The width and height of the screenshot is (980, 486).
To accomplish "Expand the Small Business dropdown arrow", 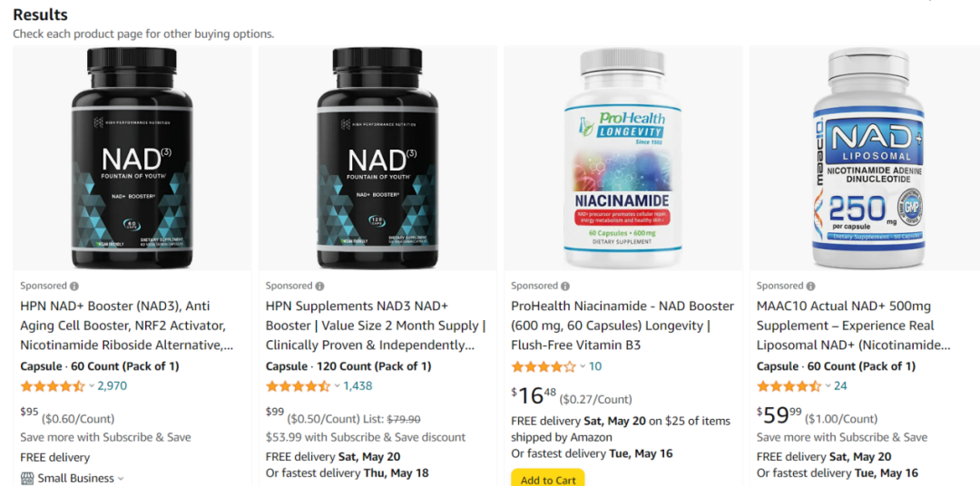I will click(121, 479).
